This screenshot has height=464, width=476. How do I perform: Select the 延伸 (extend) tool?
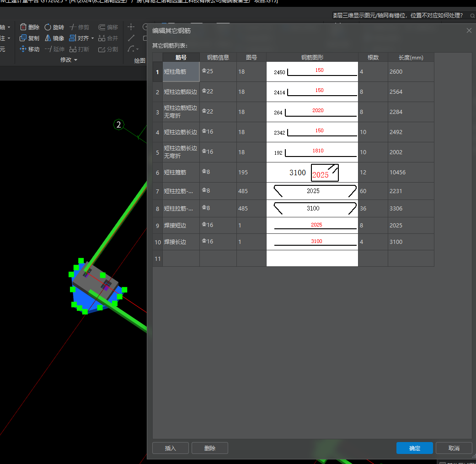[x=54, y=49]
